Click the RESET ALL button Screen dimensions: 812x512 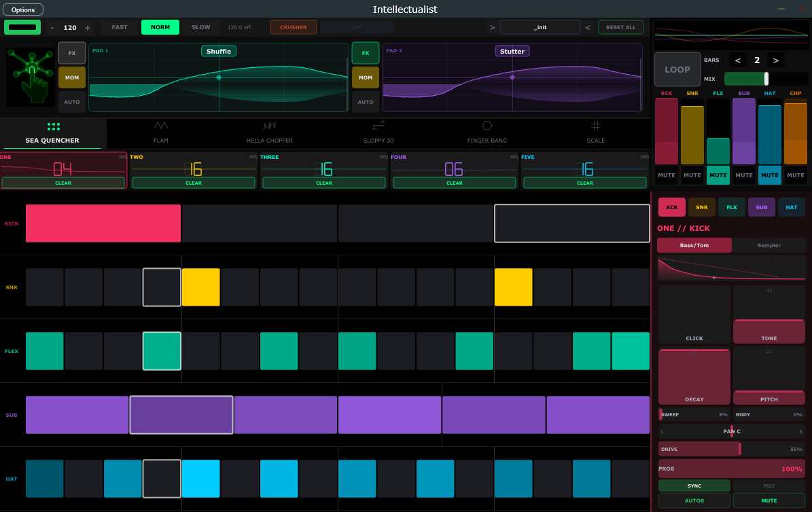620,26
